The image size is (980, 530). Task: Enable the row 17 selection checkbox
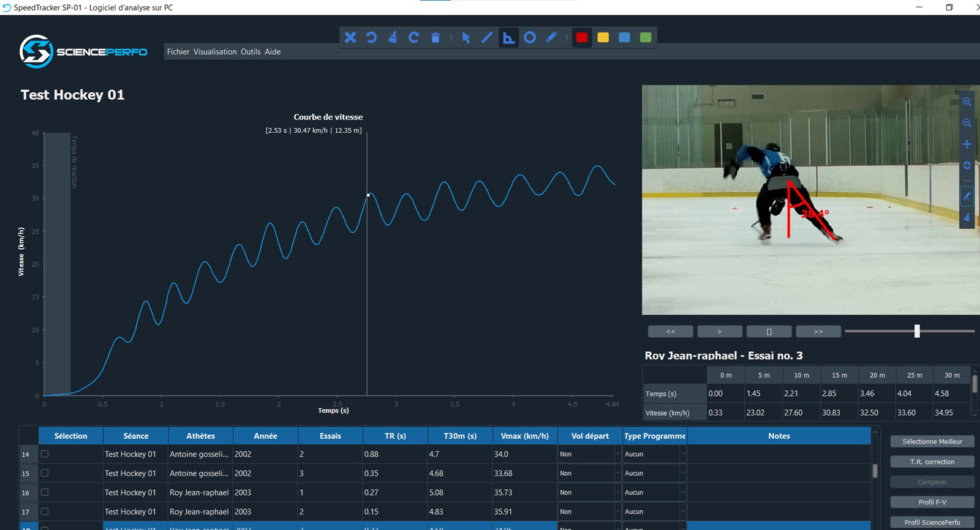coord(45,512)
